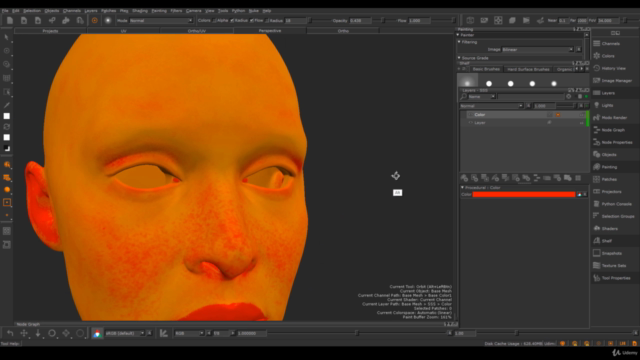
Task: Open the Layers menu
Action: click(91, 11)
